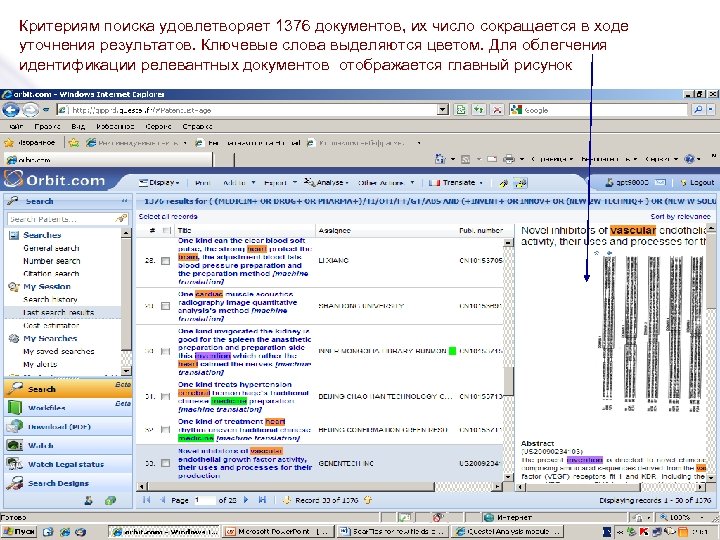Open the Сервис menu
720x540 pixels.
[158, 126]
